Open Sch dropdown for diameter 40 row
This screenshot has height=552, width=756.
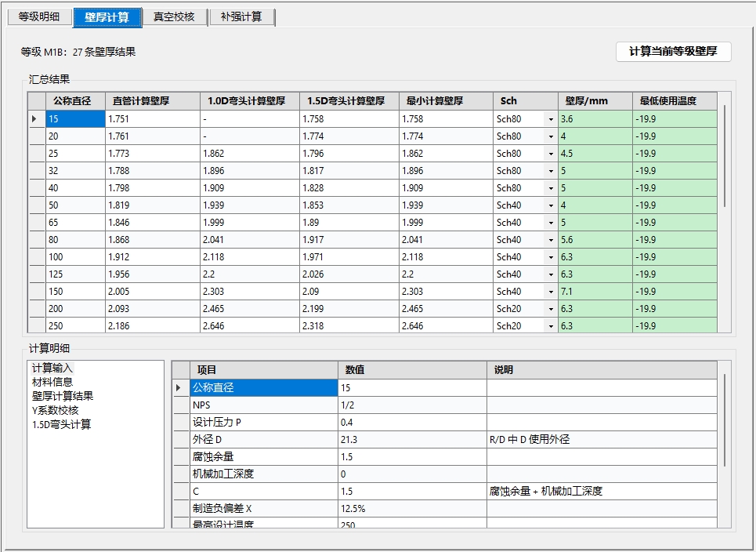[551, 188]
